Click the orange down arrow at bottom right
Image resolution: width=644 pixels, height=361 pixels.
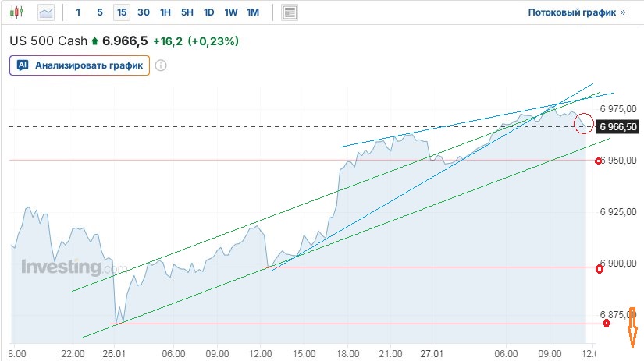(x=633, y=327)
